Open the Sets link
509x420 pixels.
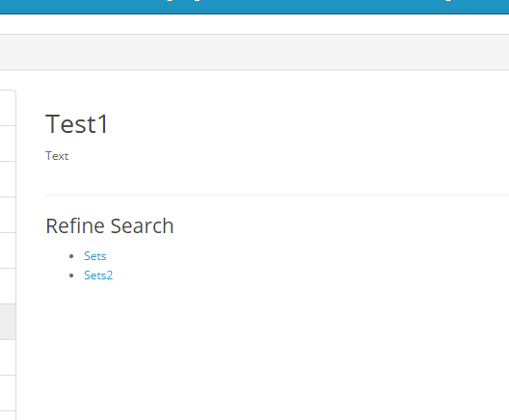[x=94, y=256]
